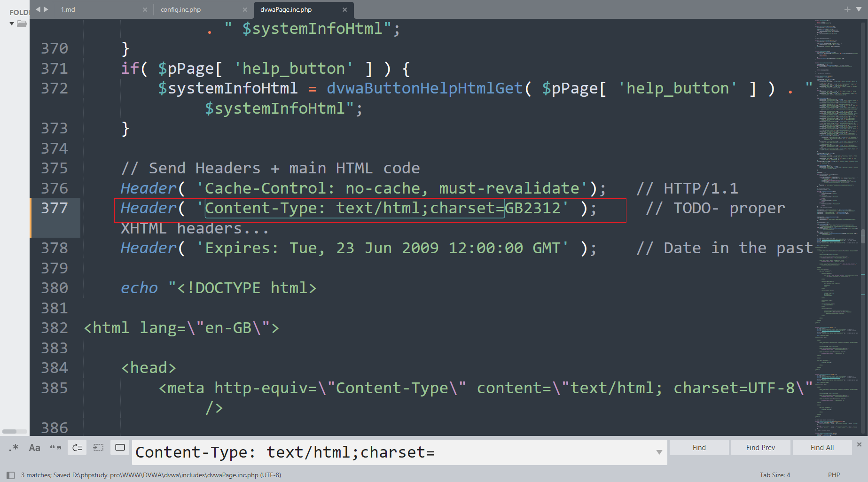This screenshot has width=868, height=482.
Task: Toggle in-selection search option
Action: point(99,448)
